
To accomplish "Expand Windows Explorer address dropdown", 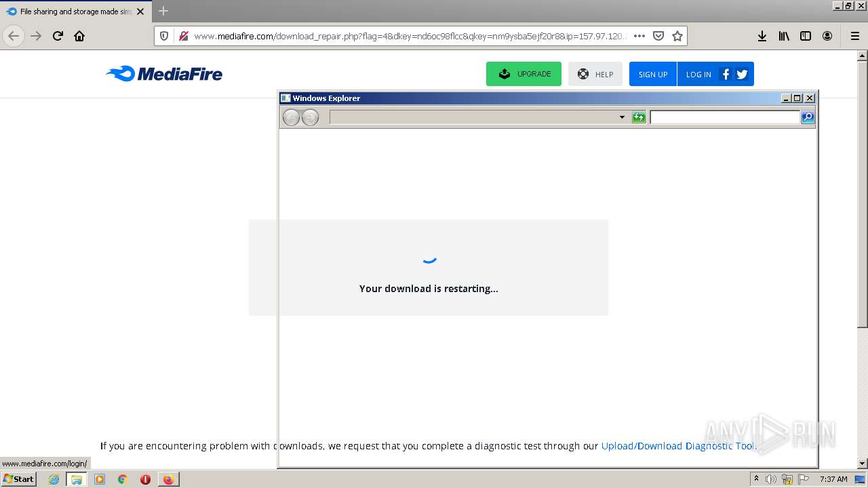I will (x=622, y=117).
